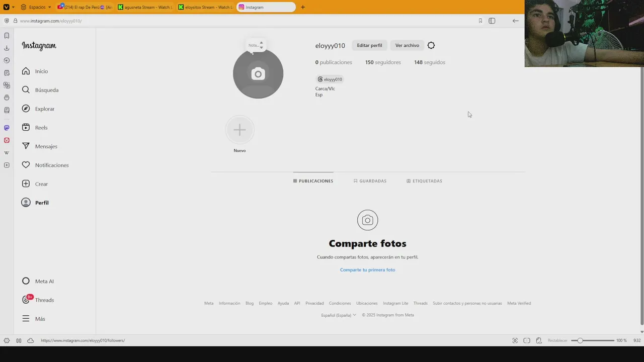
Task: Click the browser back arrow
Action: pos(515,21)
